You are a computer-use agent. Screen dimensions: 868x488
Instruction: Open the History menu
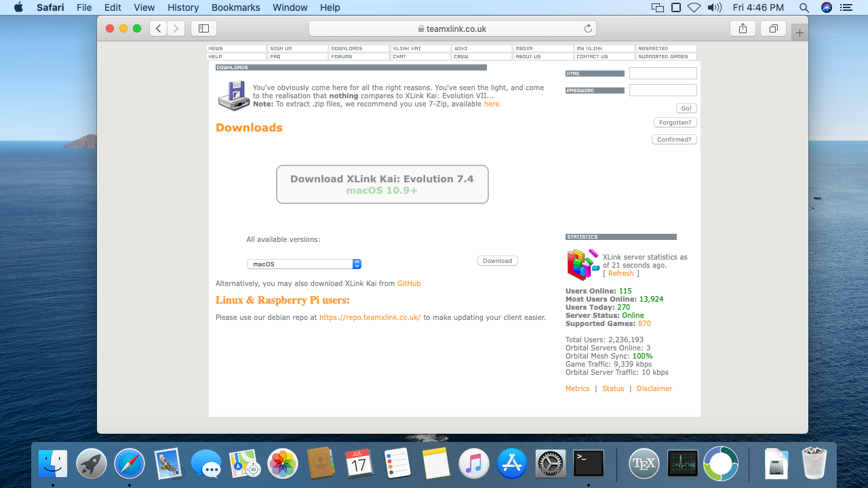point(183,7)
